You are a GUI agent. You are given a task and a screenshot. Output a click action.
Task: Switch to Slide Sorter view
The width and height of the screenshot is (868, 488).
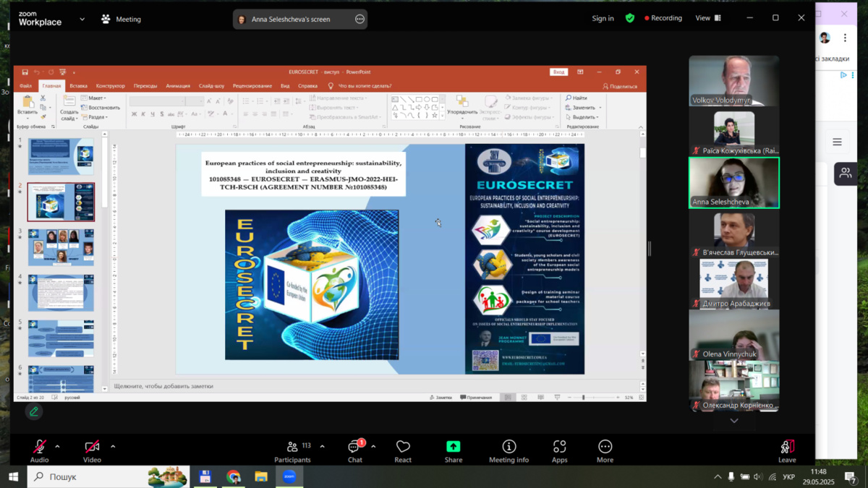524,398
